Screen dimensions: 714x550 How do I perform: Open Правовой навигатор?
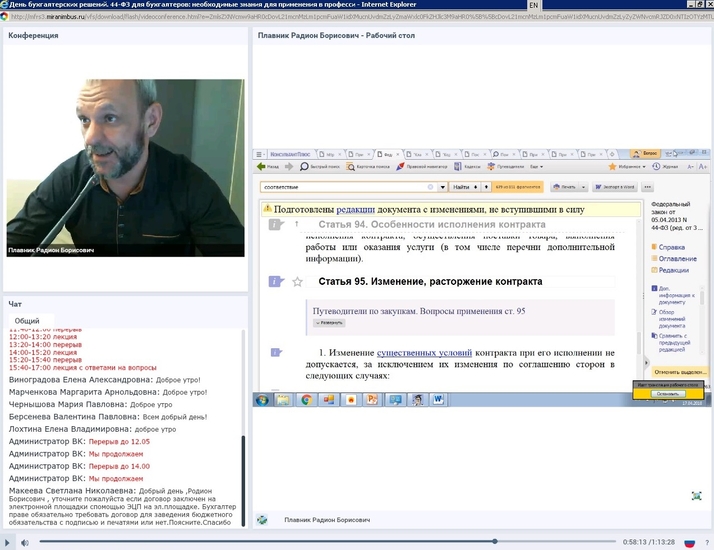coord(422,167)
